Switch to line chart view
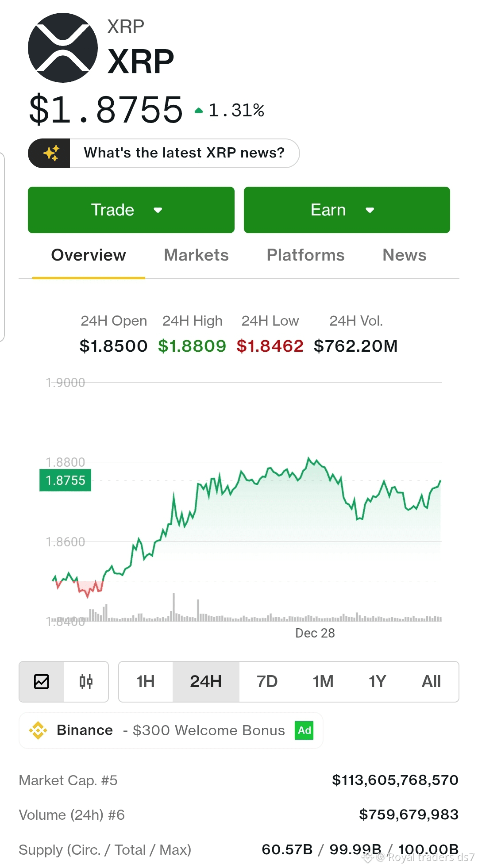 [x=42, y=681]
